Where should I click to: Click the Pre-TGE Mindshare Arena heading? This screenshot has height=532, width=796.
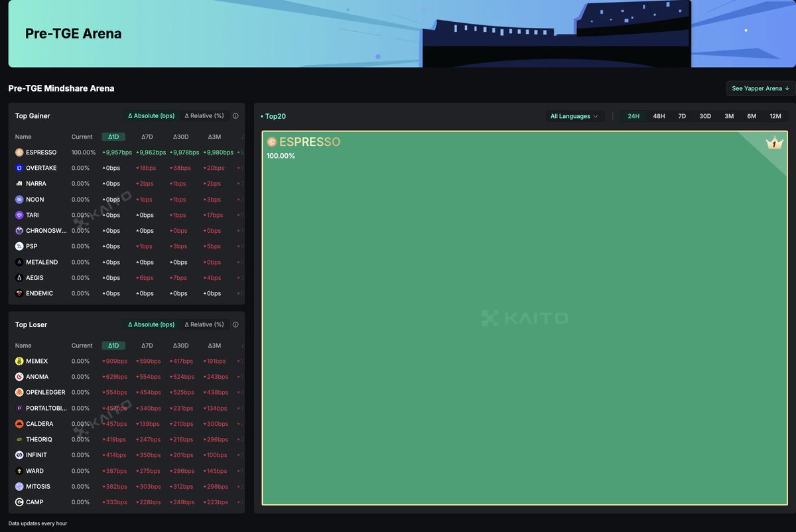(61, 88)
